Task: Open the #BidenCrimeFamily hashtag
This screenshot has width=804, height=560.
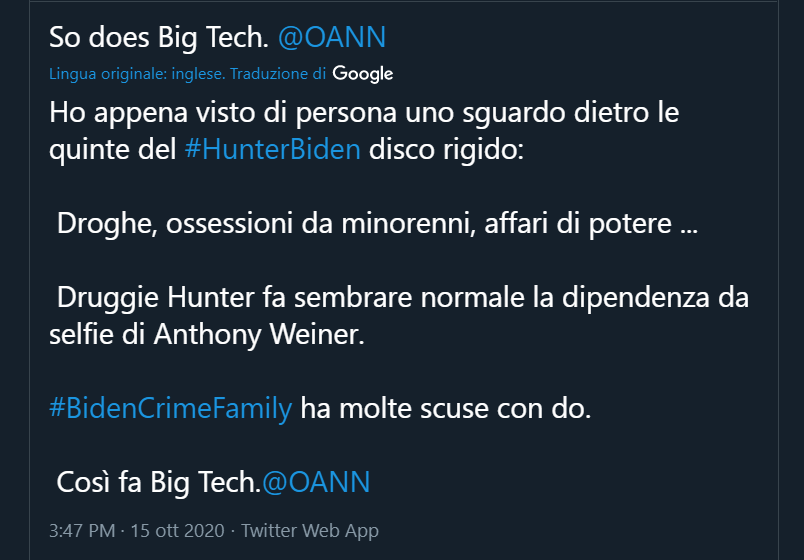Action: tap(170, 408)
